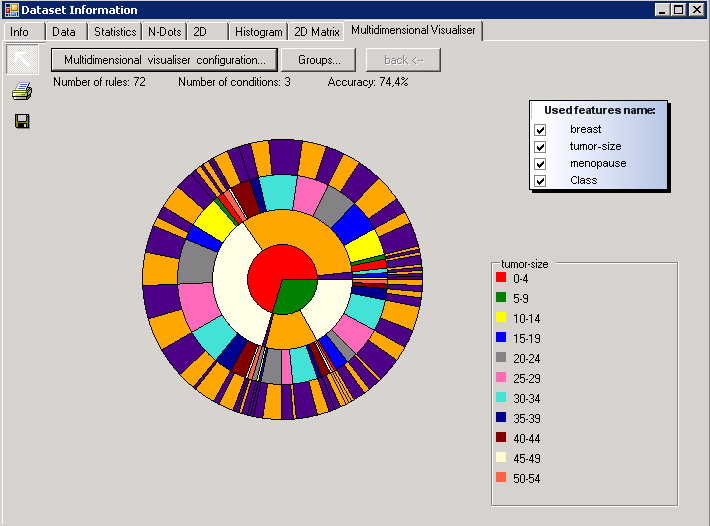Image resolution: width=710 pixels, height=526 pixels.
Task: Close the Dataset Information window
Action: click(x=696, y=10)
